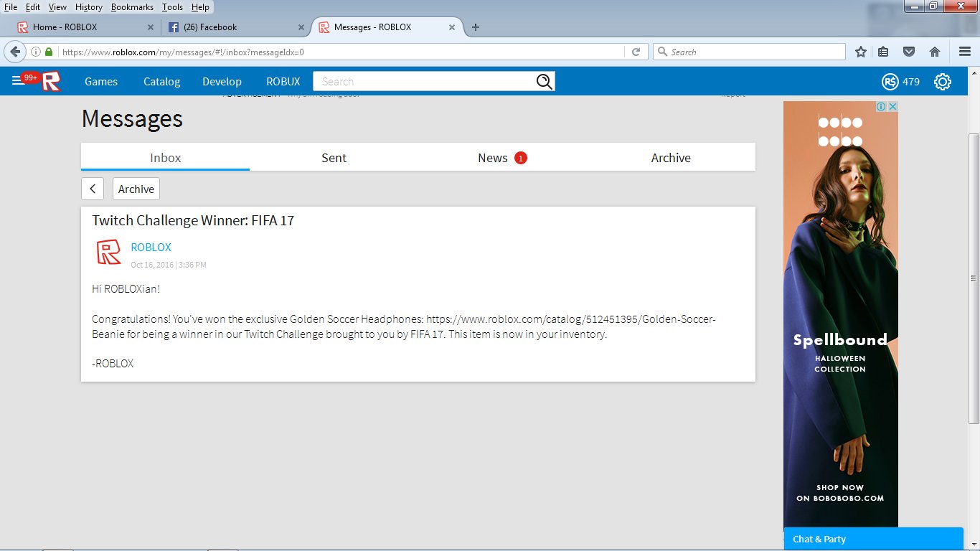Close the advertisement with the X icon

click(x=892, y=106)
